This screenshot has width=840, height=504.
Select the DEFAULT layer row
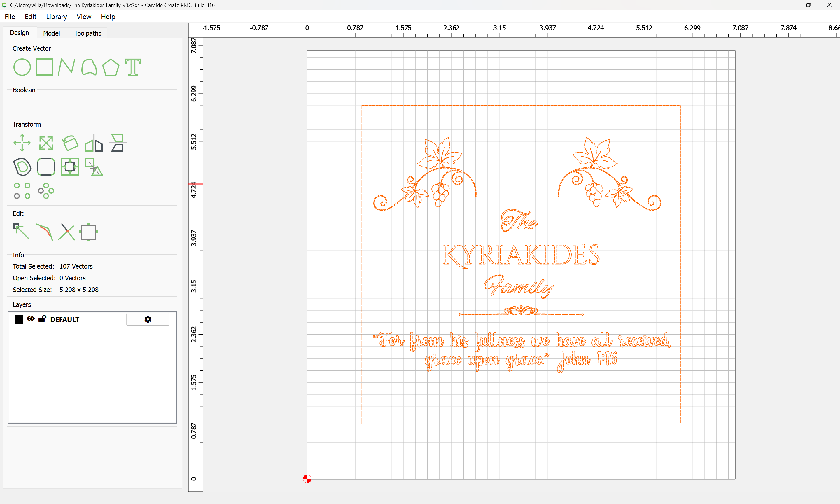92,319
